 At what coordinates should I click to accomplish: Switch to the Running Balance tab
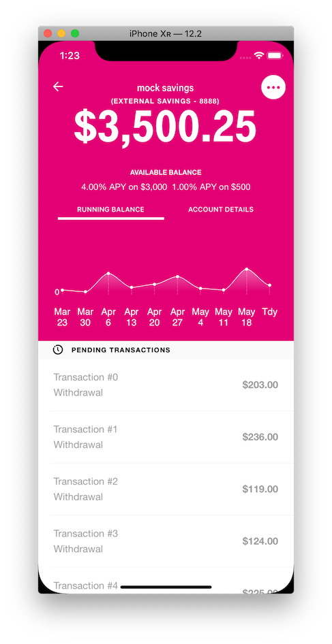110,210
